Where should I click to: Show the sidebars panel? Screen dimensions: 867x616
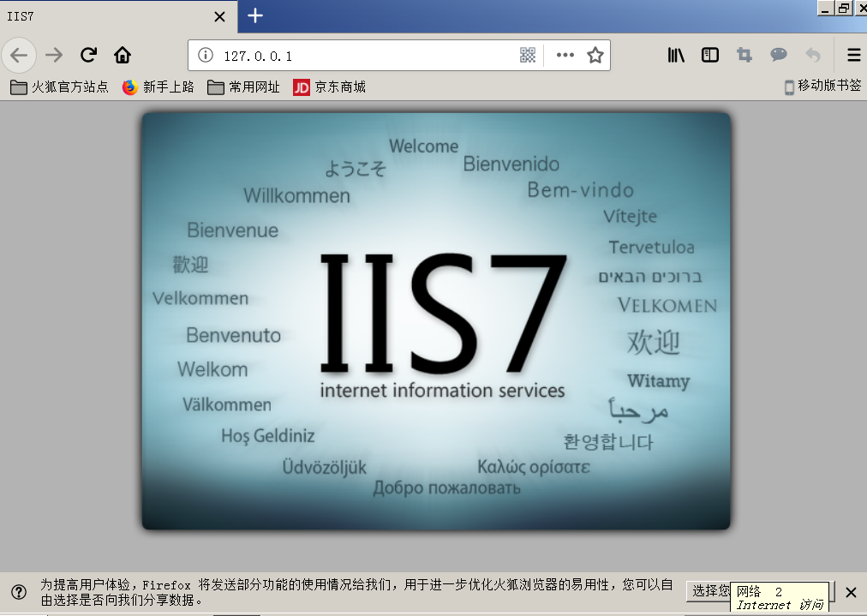(710, 55)
